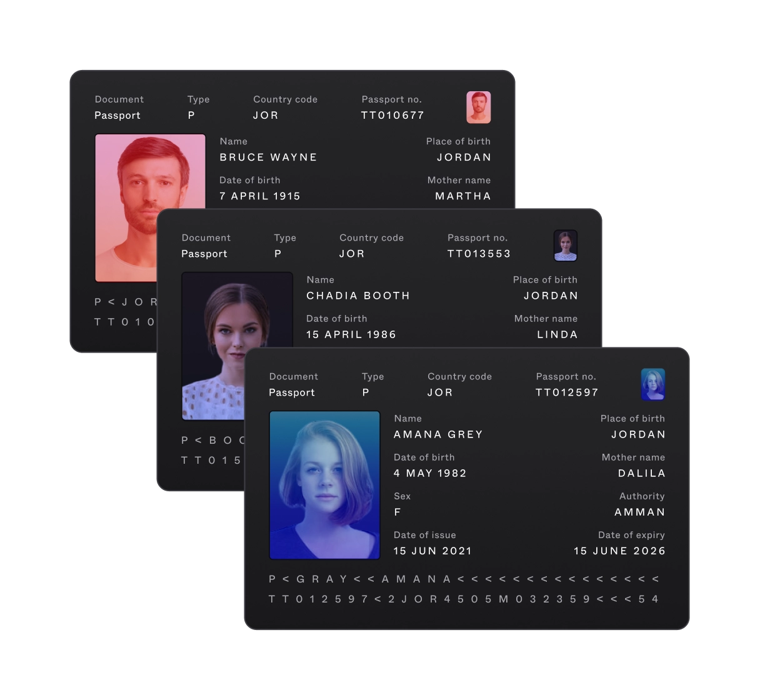
Task: Click the name AMANA GREY
Action: (x=437, y=434)
